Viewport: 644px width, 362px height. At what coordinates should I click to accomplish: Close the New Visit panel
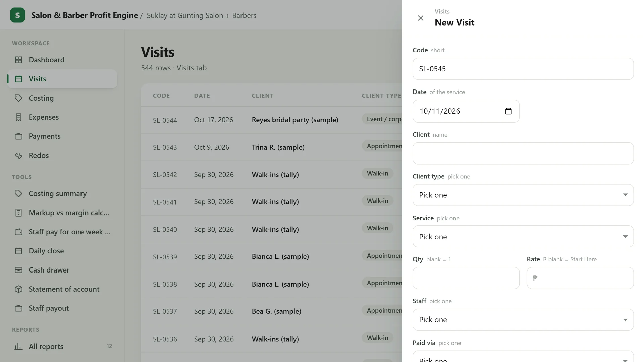[420, 18]
